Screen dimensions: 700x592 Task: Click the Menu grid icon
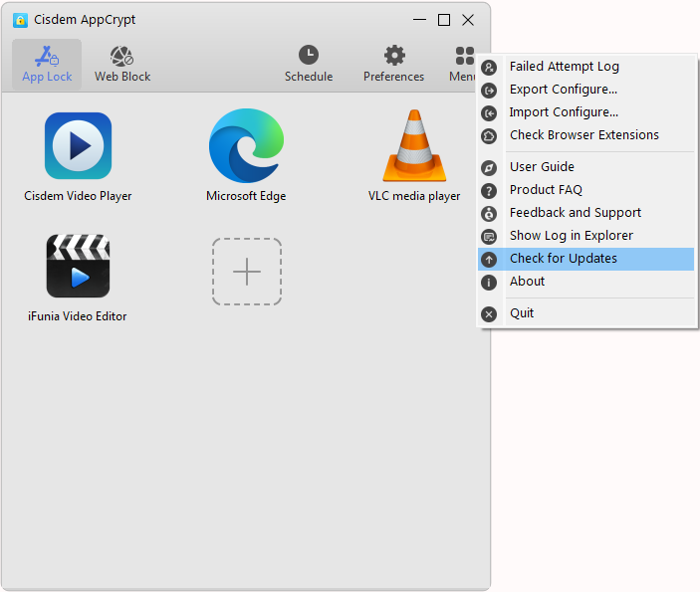tap(464, 57)
